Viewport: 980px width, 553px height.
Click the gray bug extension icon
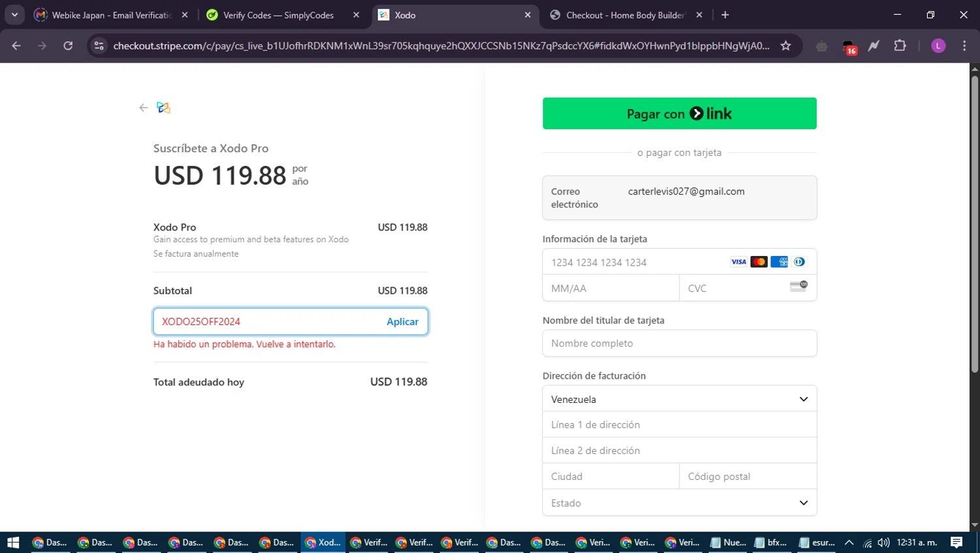point(822,46)
